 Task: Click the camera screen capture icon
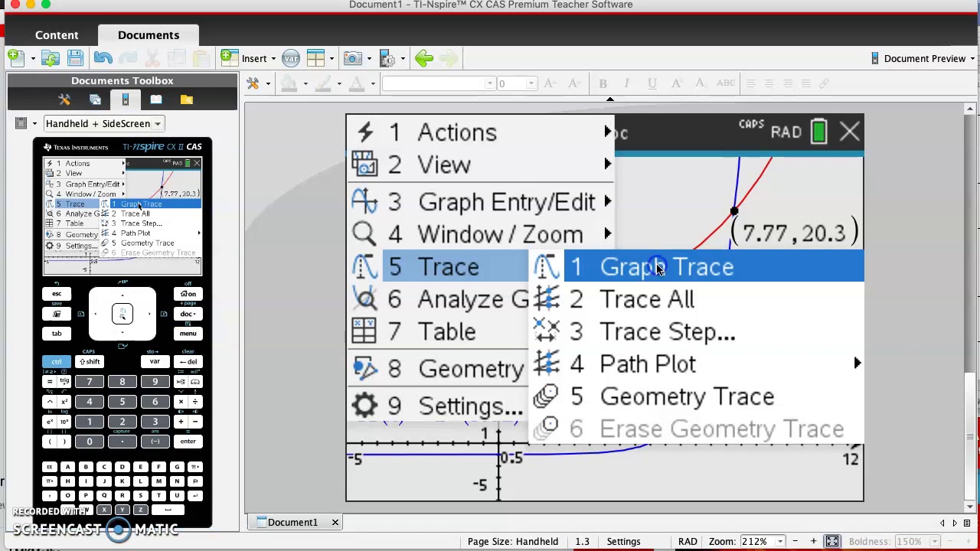[x=353, y=58]
